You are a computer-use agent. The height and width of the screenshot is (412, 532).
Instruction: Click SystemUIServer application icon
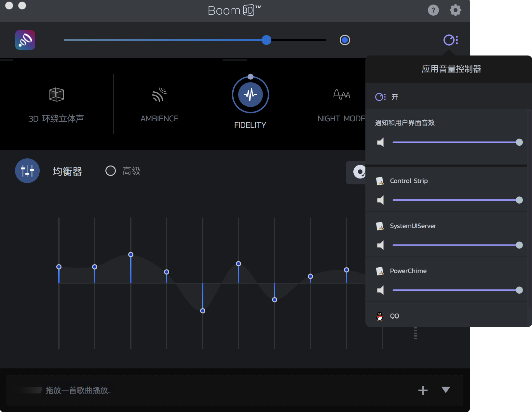pyautogui.click(x=380, y=226)
